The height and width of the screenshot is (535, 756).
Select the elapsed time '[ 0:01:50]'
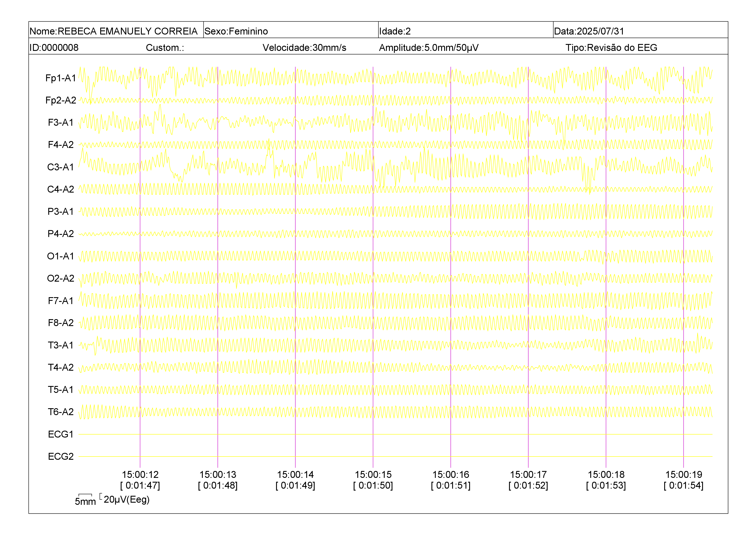pos(373,486)
